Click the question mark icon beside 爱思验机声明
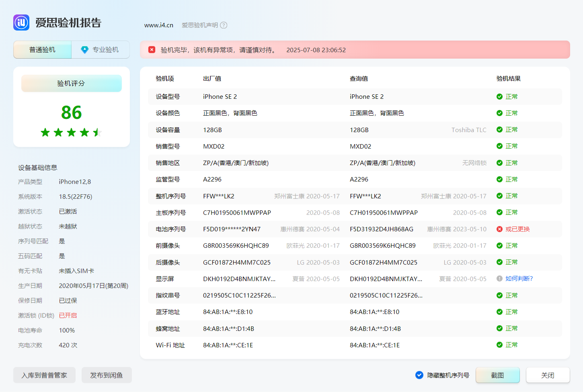 [224, 25]
